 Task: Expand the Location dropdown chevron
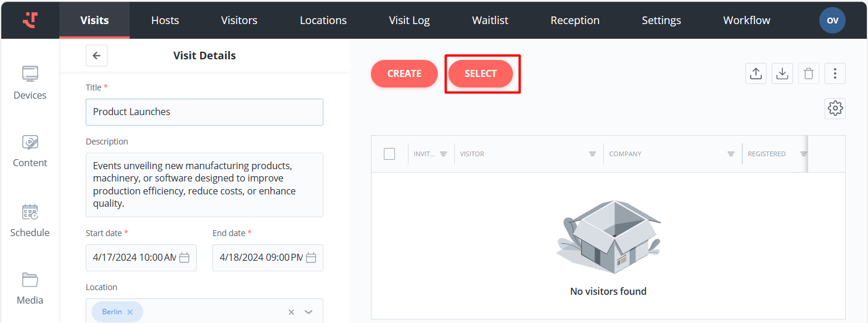click(x=309, y=312)
